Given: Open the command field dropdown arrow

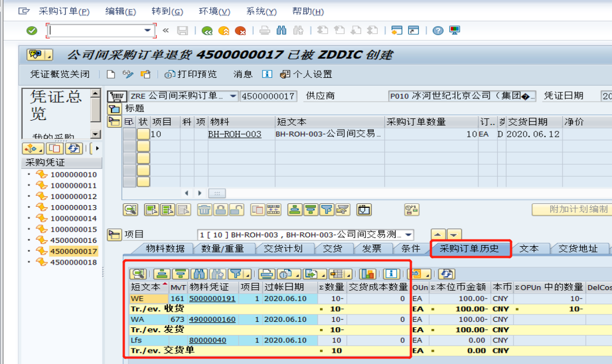Looking at the screenshot, I should [x=147, y=31].
